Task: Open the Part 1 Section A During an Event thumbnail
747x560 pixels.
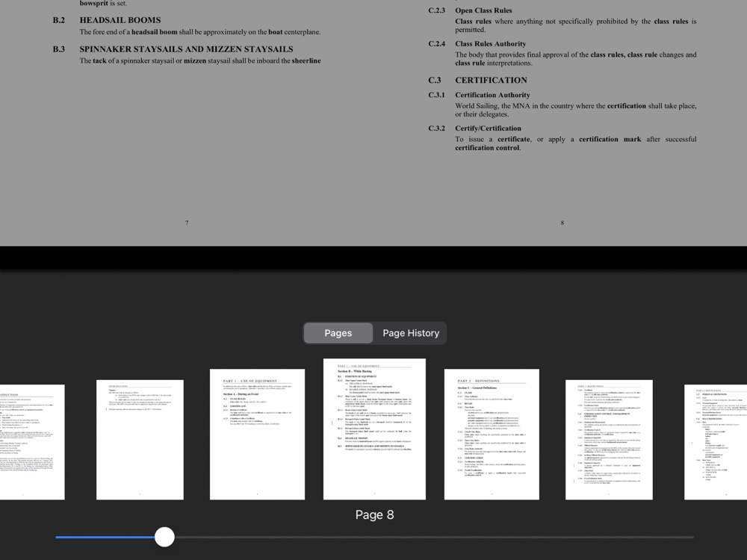Action: (257, 435)
